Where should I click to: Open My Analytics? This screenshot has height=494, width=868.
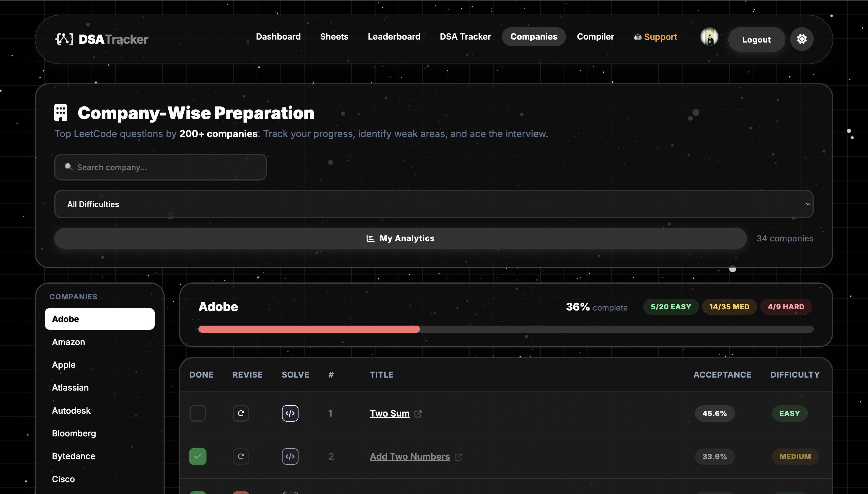pyautogui.click(x=400, y=238)
